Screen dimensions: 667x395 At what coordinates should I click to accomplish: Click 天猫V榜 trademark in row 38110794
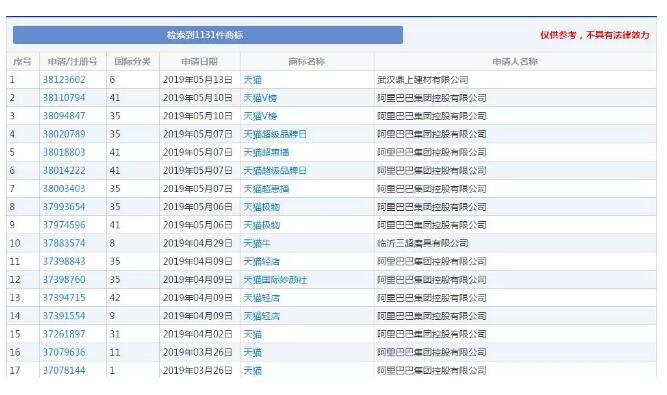point(260,98)
